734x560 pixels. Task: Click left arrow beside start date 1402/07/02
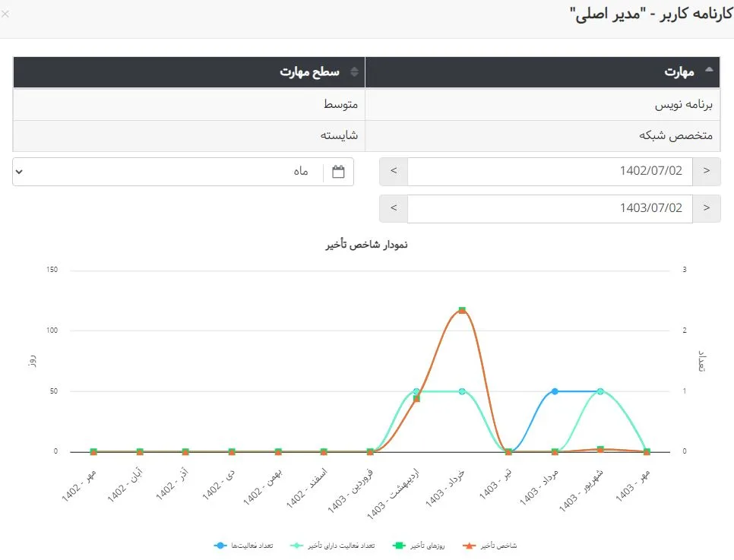coord(394,172)
